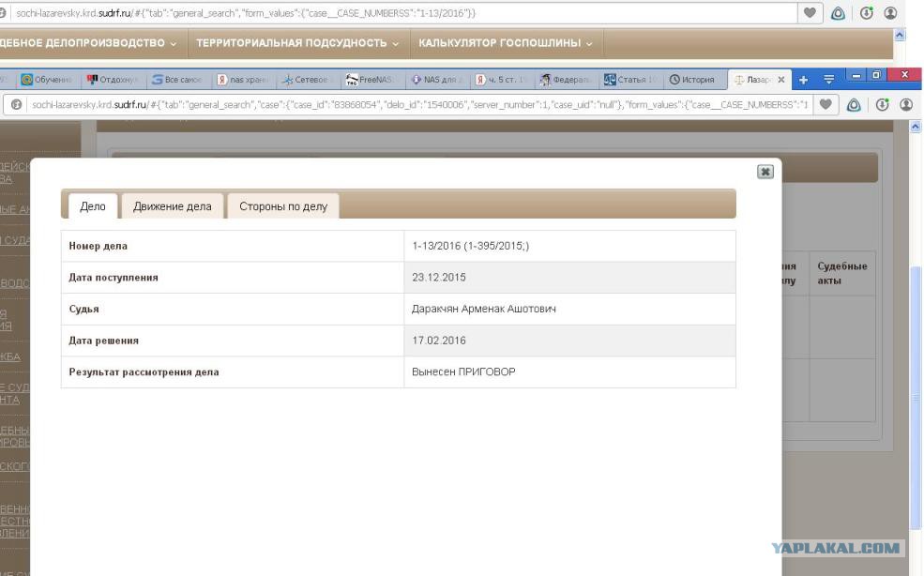Close the active Лазар browser tab
The height and width of the screenshot is (576, 924).
(780, 80)
